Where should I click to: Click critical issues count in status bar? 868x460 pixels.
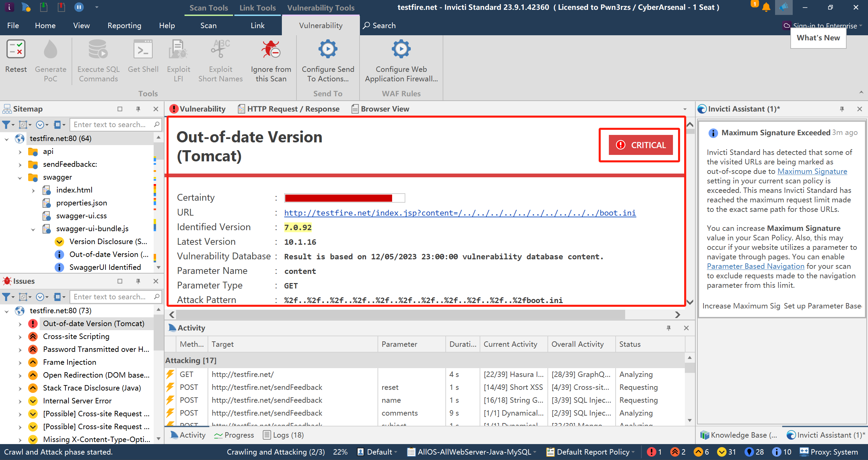[x=654, y=452]
